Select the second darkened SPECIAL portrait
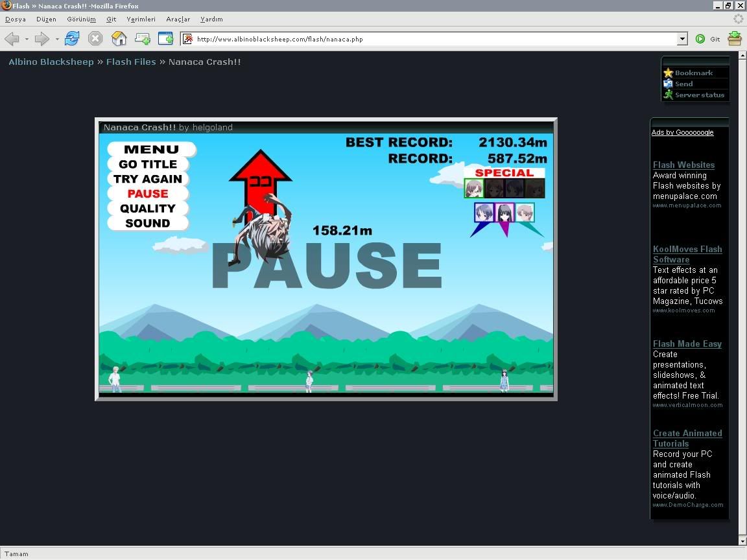The height and width of the screenshot is (560, 747). pos(494,189)
